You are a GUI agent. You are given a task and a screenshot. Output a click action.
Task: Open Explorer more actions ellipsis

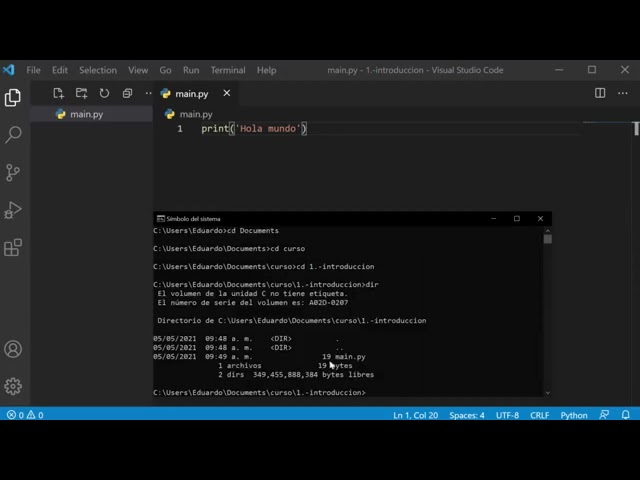(x=149, y=93)
